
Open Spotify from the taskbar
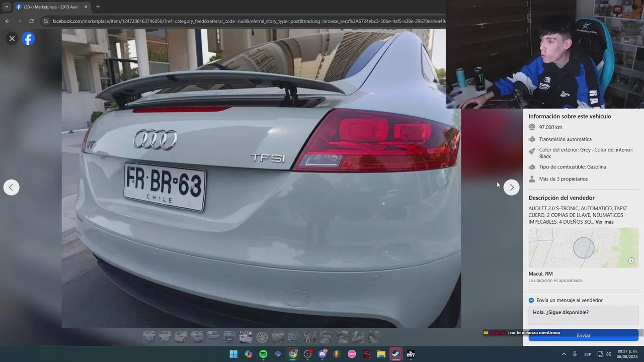[263, 354]
